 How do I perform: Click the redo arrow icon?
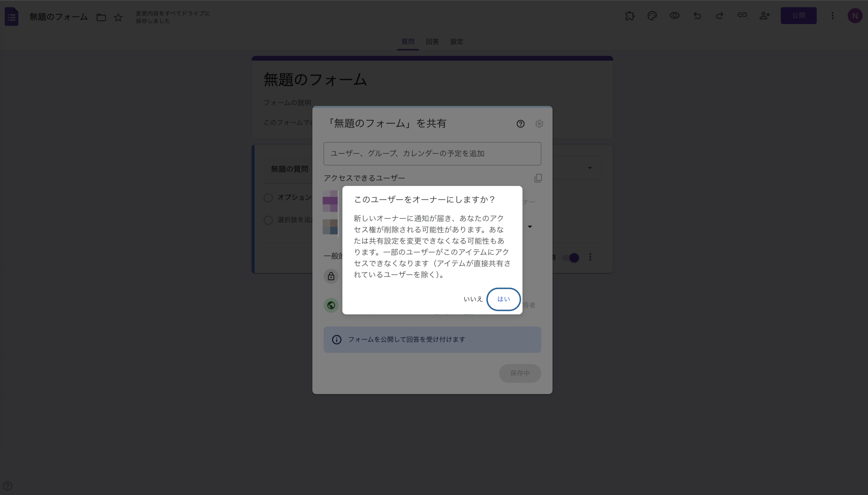pos(719,16)
